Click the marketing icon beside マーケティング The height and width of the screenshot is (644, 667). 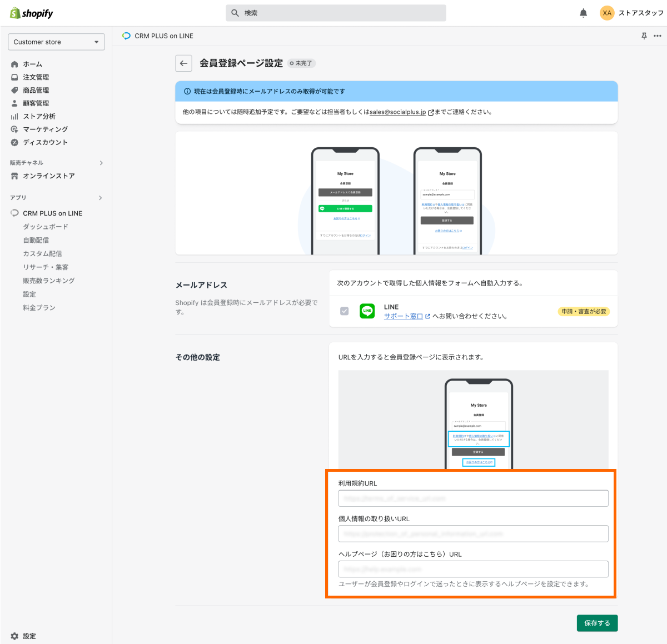(14, 129)
